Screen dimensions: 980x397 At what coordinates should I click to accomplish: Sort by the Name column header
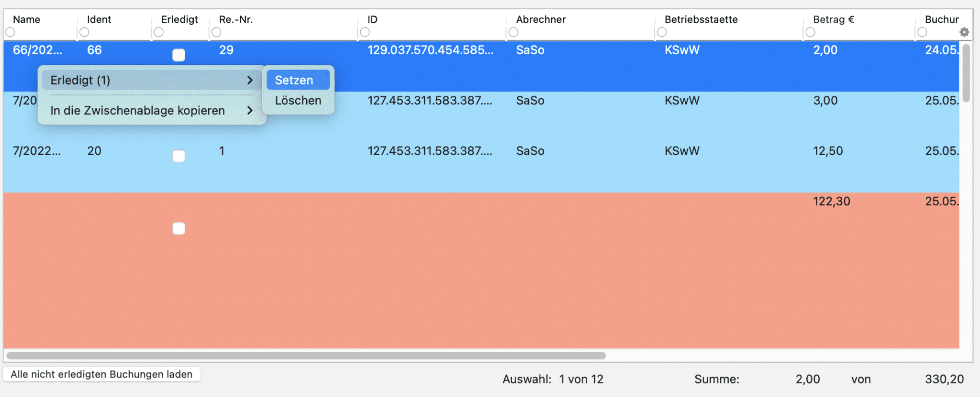26,20
